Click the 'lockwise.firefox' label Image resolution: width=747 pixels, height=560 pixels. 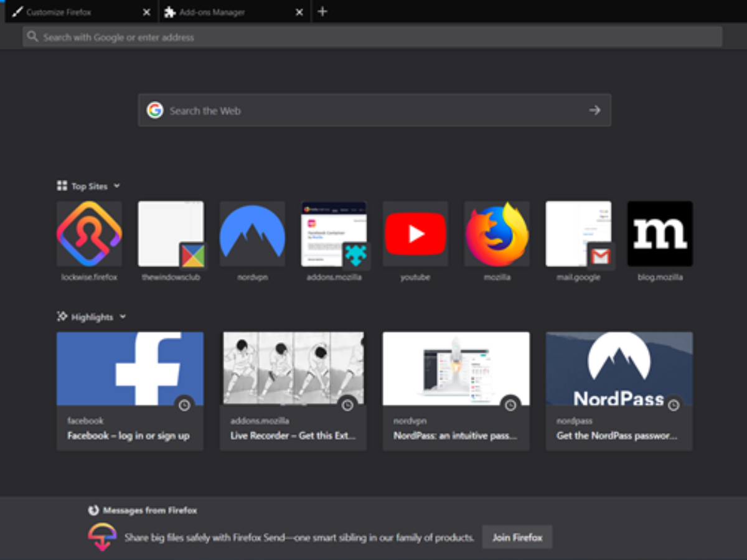[x=89, y=277]
